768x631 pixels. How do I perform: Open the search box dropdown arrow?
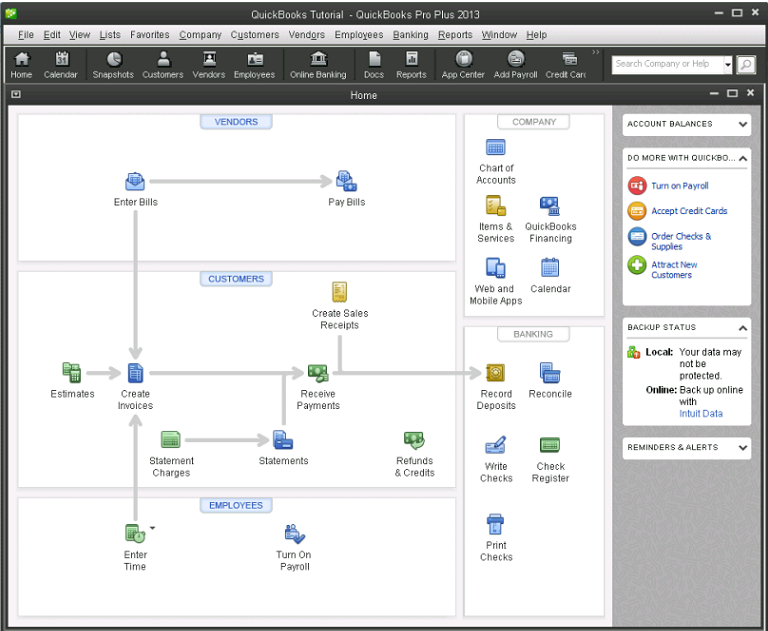click(x=727, y=65)
